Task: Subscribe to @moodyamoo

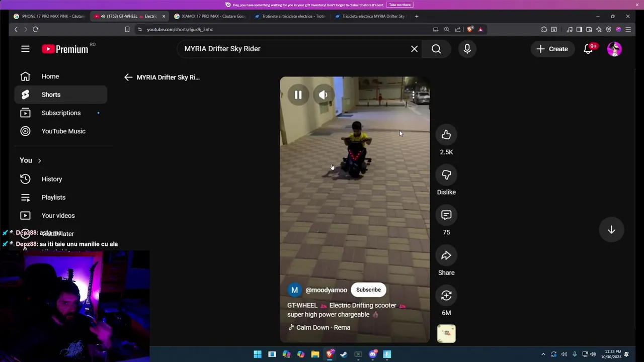Action: click(368, 290)
